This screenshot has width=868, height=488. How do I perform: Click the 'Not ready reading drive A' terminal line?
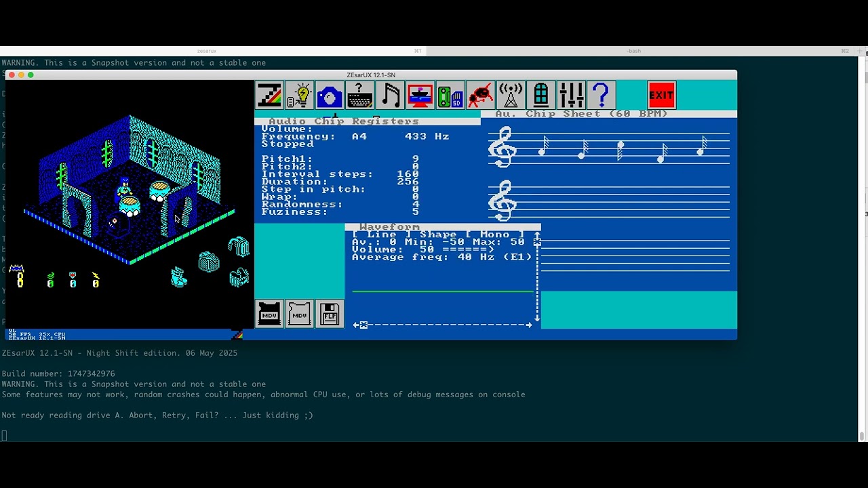pyautogui.click(x=157, y=415)
